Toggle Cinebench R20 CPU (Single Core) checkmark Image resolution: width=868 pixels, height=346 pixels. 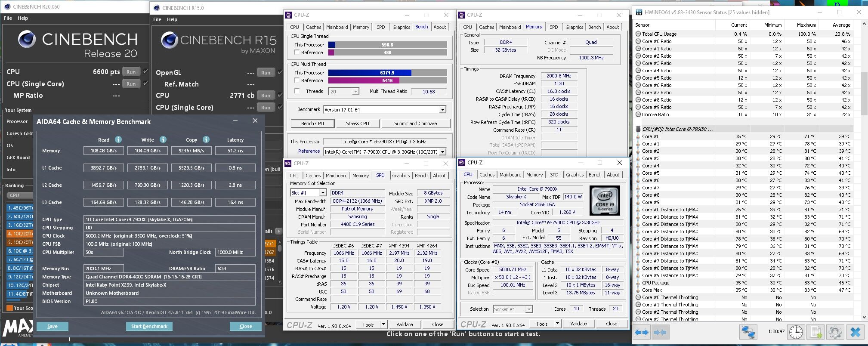145,83
